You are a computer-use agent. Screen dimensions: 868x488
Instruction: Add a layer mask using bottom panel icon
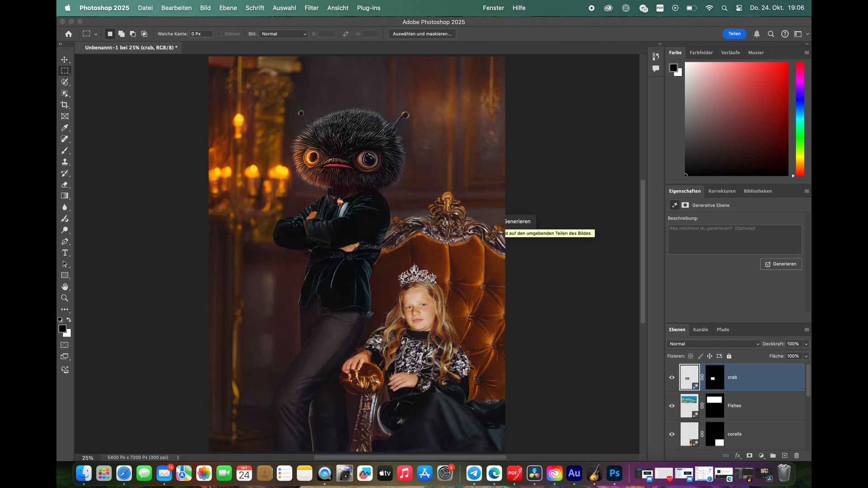[749, 455]
